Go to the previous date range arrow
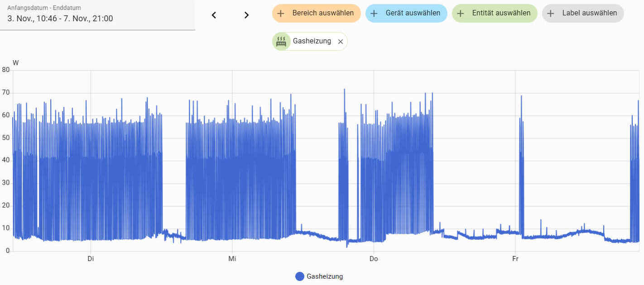Viewport: 644px width, 285px height. point(214,15)
